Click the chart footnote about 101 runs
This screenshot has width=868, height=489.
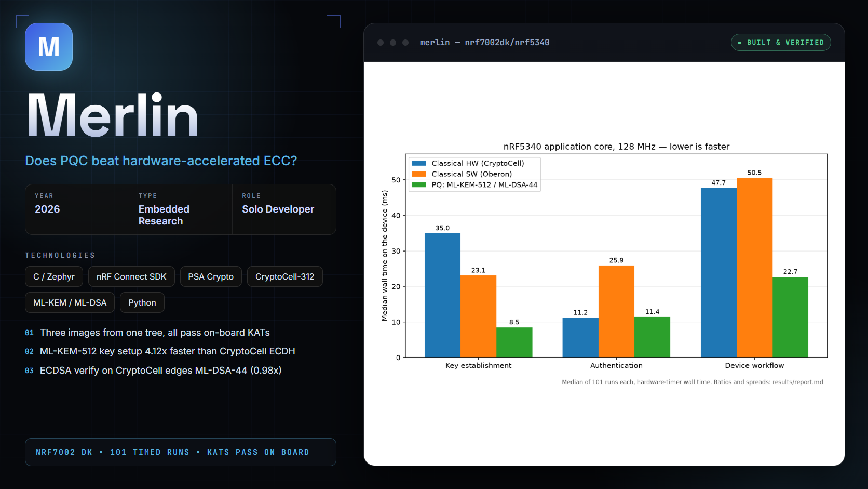[693, 382]
